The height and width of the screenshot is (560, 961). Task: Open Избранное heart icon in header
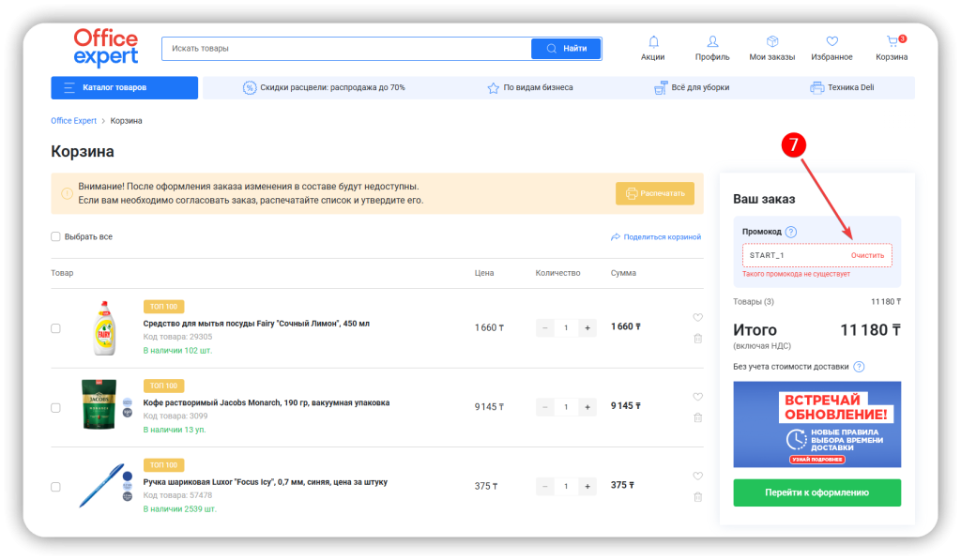pos(831,42)
